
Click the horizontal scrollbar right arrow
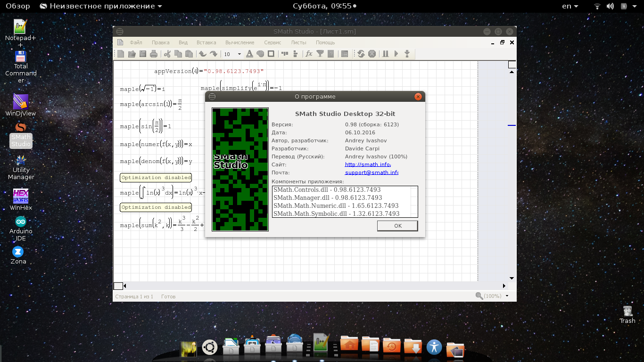click(504, 286)
